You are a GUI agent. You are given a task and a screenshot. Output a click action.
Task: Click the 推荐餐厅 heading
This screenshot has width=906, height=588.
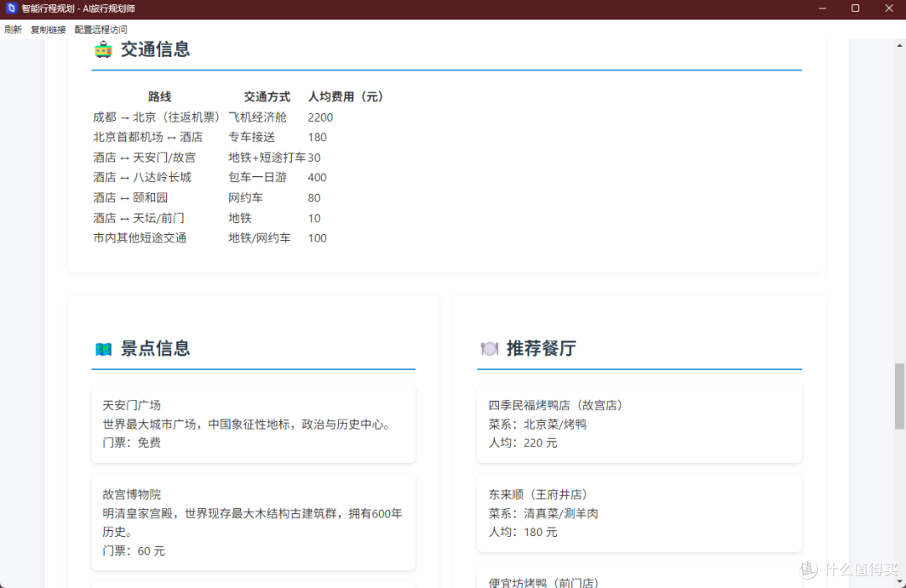click(x=541, y=348)
